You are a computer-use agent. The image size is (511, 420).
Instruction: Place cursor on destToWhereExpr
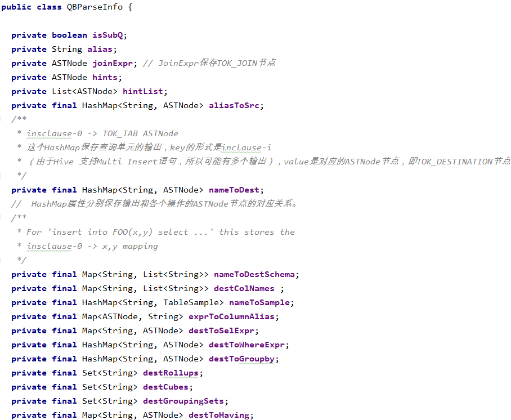point(246,345)
